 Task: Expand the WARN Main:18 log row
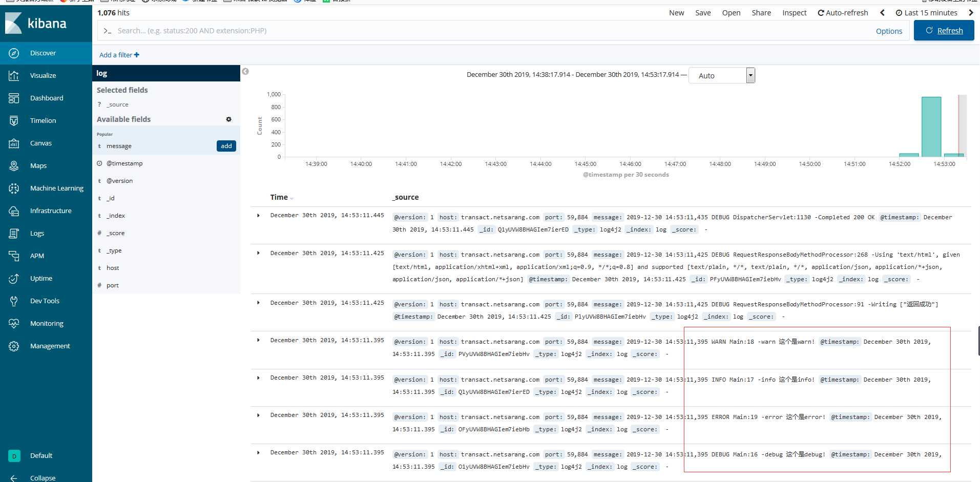pos(258,340)
